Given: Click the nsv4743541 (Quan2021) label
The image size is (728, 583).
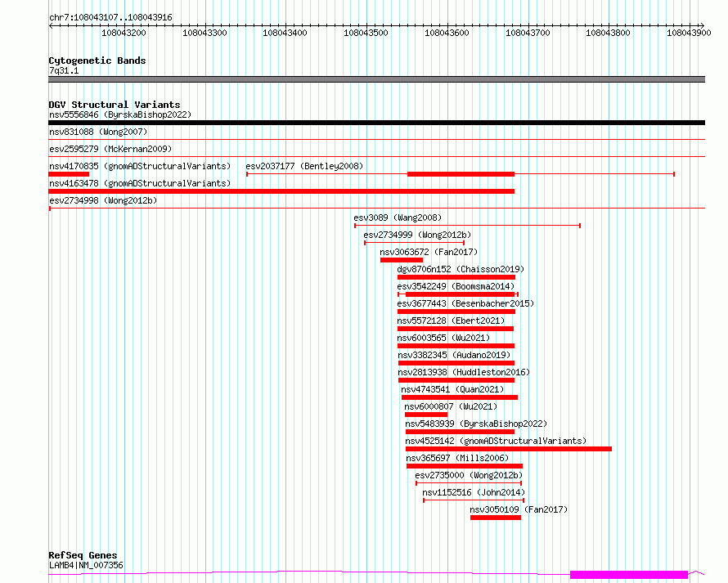Looking at the screenshot, I should 452,389.
